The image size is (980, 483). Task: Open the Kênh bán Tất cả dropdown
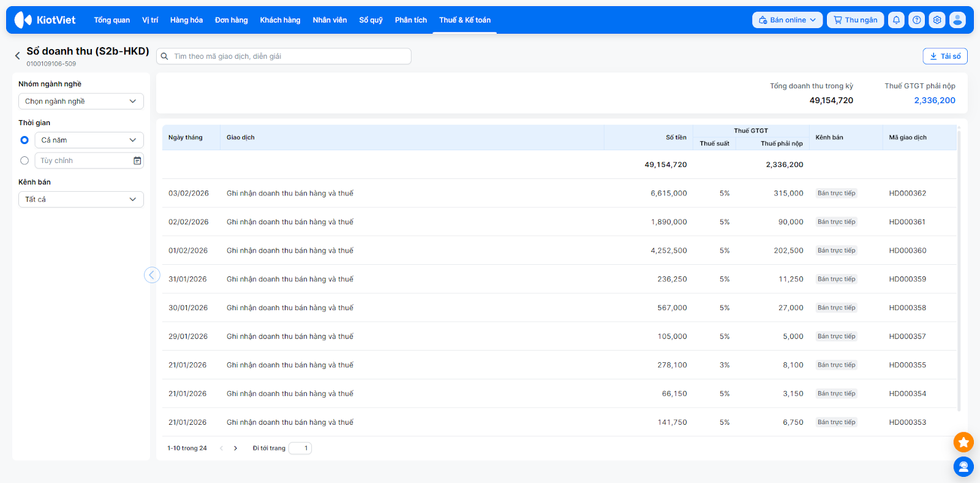tap(81, 200)
